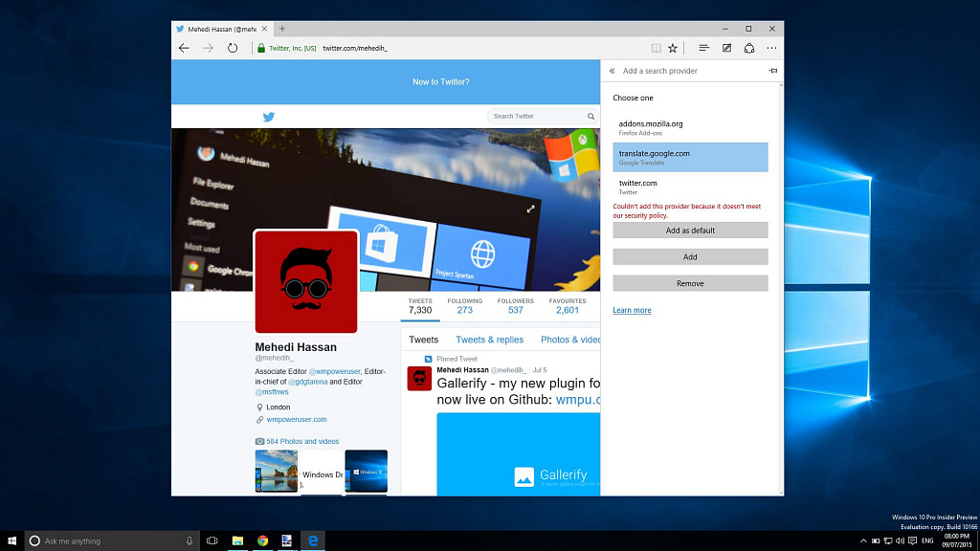
Task: Click the Add button
Action: (x=690, y=256)
